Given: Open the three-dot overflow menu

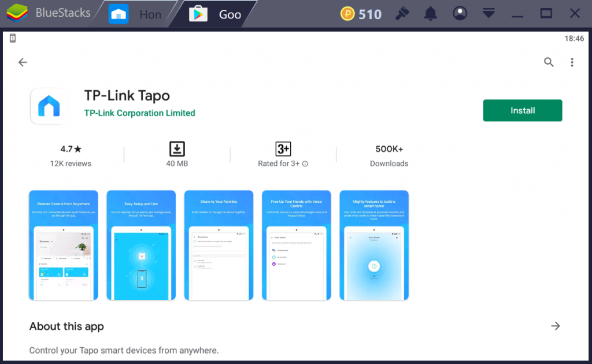Looking at the screenshot, I should [572, 62].
